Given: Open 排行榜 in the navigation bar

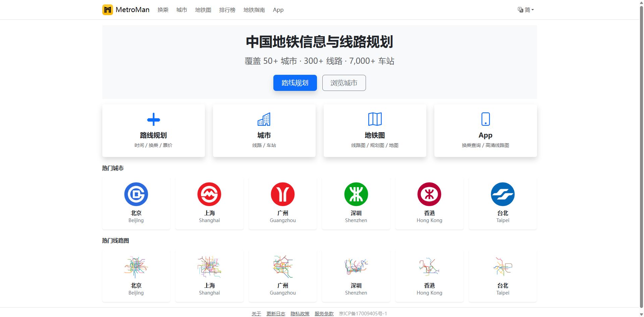Looking at the screenshot, I should coord(227,10).
